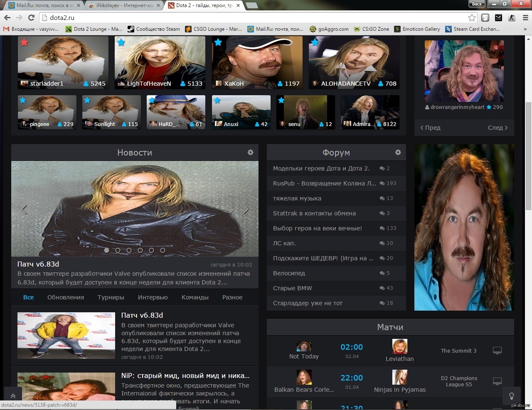
Task: Open the goAggro.com bookmark
Action: point(329,29)
